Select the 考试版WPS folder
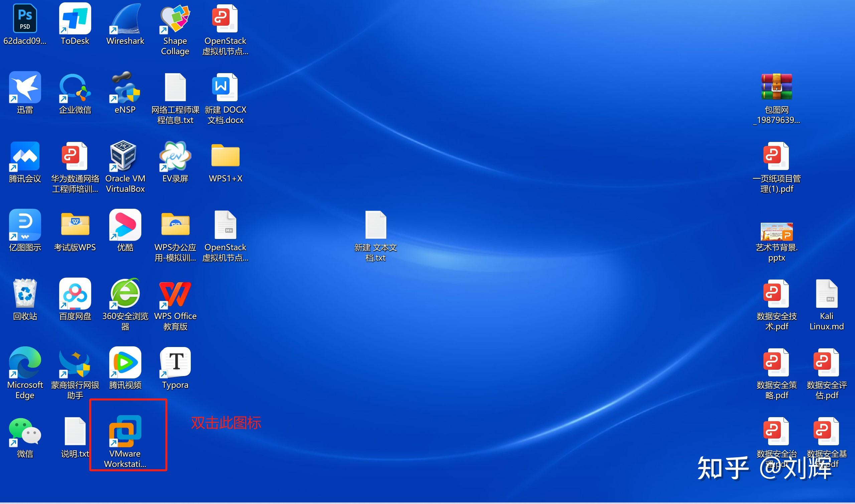The width and height of the screenshot is (855, 504). [x=75, y=224]
